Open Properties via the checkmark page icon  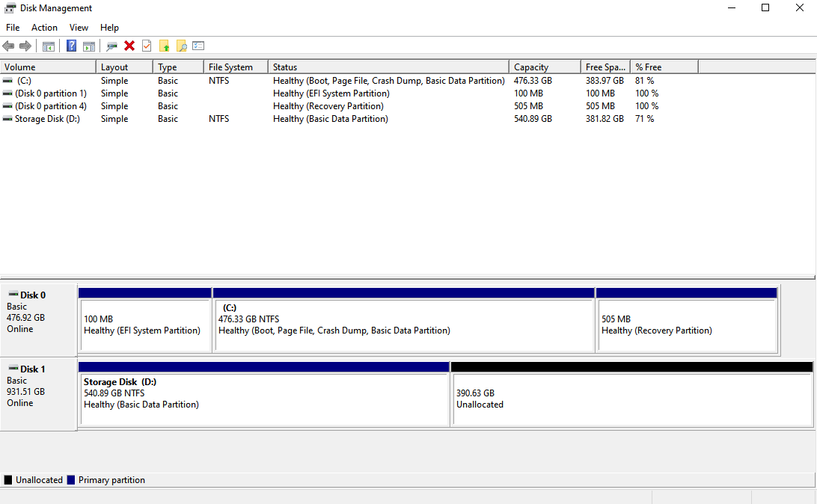click(x=147, y=46)
